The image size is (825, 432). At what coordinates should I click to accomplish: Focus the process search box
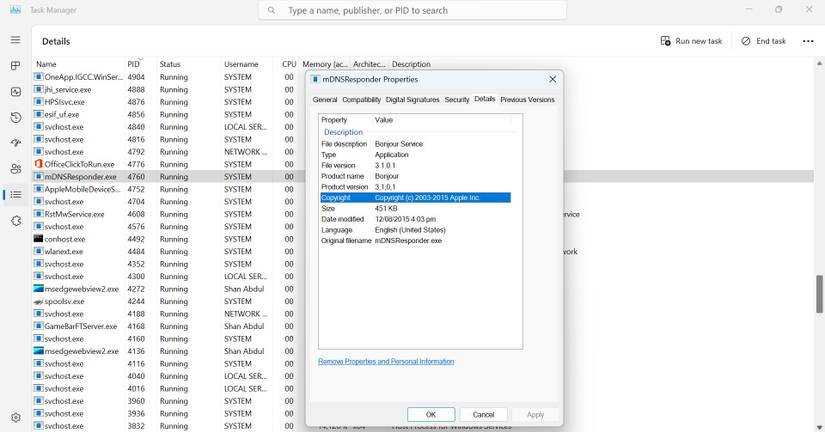point(412,10)
